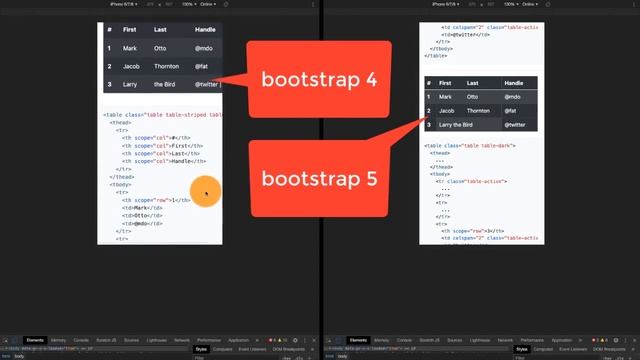Switch to Memory tab in left DevTools
Viewport: 640px width, 360px height.
pyautogui.click(x=58, y=340)
